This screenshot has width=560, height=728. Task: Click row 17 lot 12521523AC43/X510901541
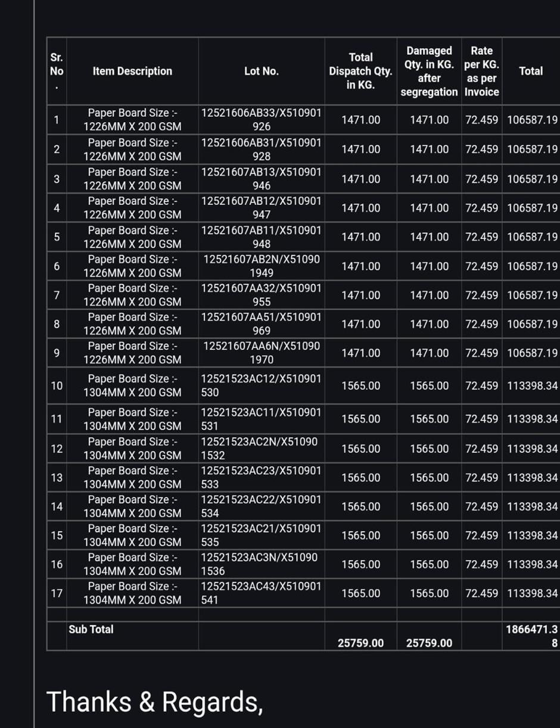[x=261, y=593]
